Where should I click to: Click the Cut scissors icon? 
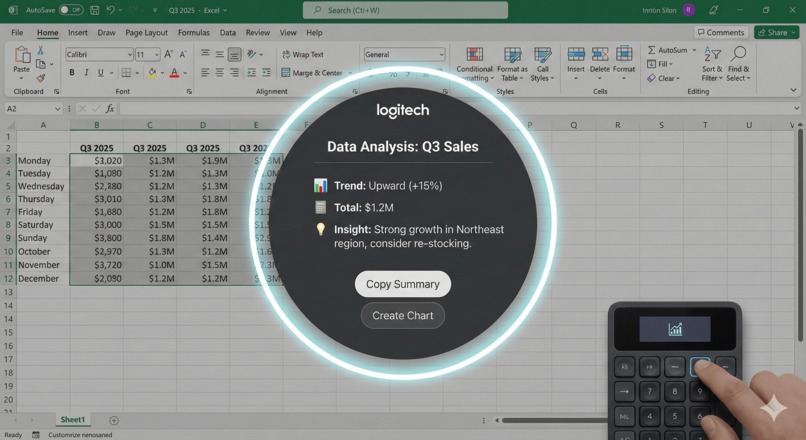click(40, 50)
